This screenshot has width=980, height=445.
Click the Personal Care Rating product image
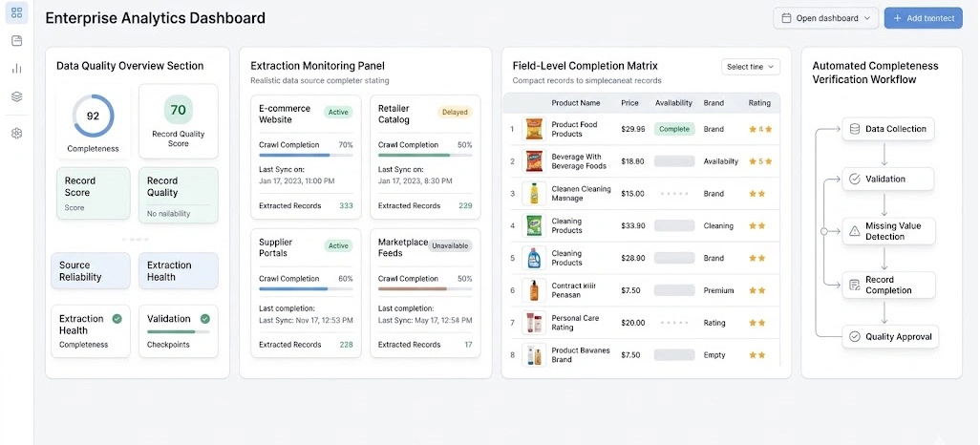(534, 323)
